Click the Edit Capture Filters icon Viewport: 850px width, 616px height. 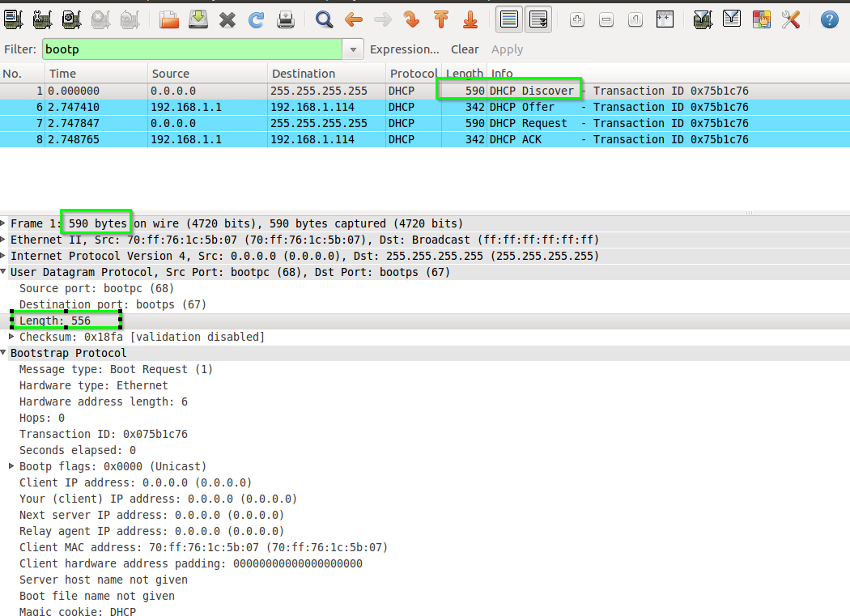click(x=702, y=19)
